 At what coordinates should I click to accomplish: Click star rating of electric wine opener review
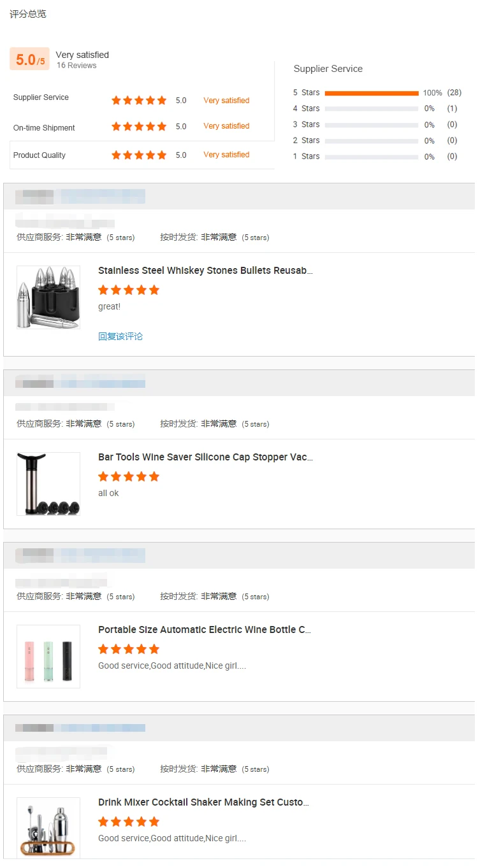(x=129, y=650)
